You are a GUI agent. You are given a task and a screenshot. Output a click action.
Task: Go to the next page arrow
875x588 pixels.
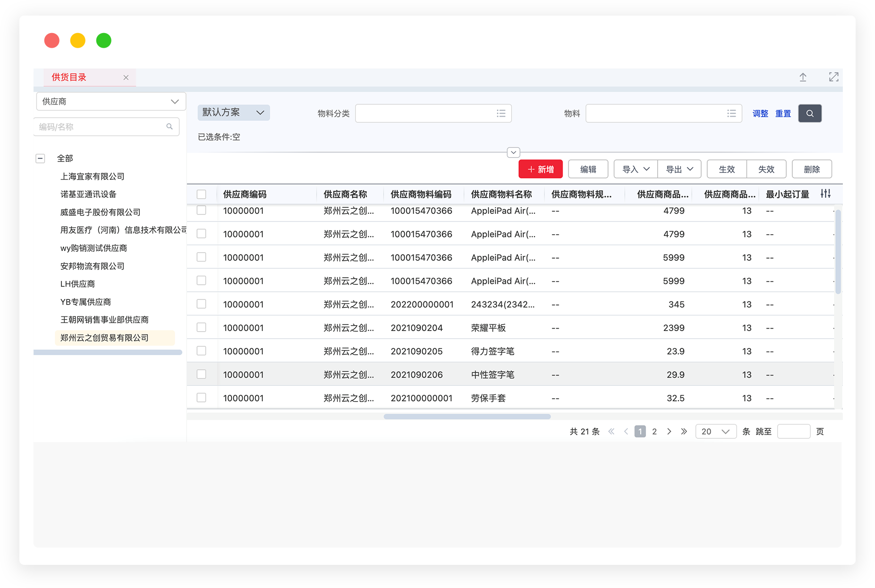(x=669, y=431)
